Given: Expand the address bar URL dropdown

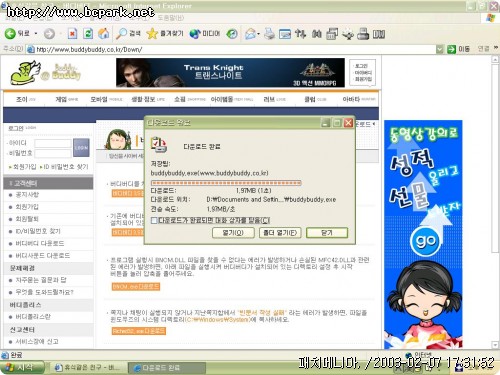Looking at the screenshot, I should point(440,49).
